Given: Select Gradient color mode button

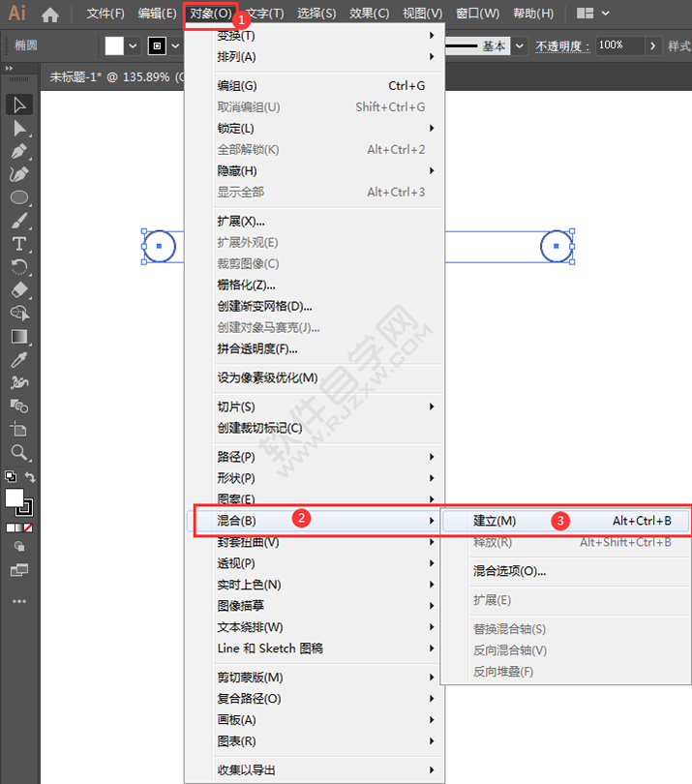Looking at the screenshot, I should click(x=19, y=528).
